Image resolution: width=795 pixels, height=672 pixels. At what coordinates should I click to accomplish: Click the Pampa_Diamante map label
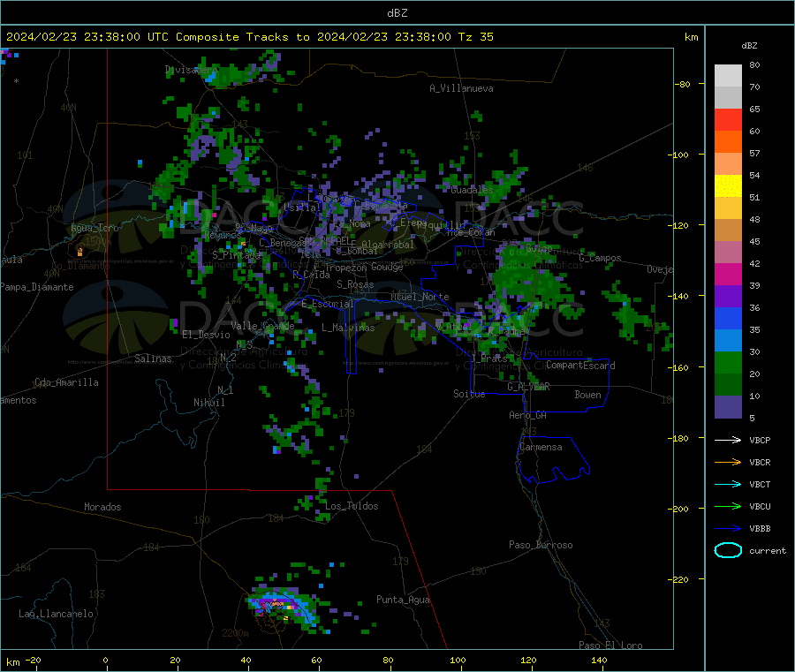click(37, 287)
